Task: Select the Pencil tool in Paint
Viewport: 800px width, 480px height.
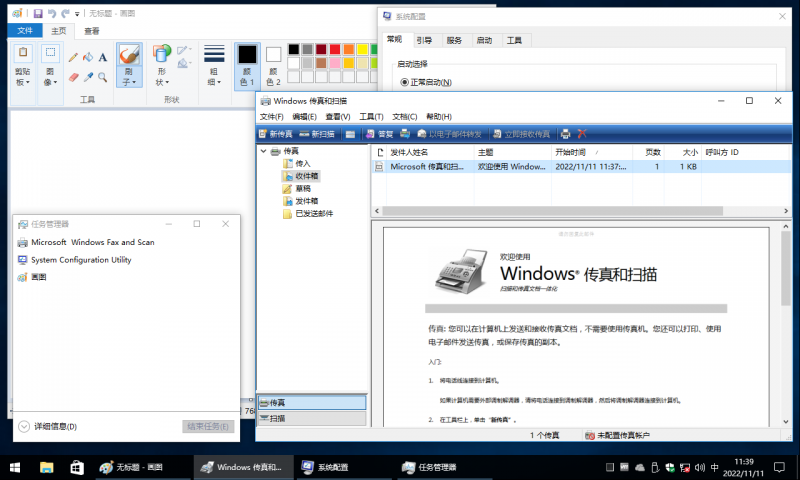Action: [x=73, y=58]
